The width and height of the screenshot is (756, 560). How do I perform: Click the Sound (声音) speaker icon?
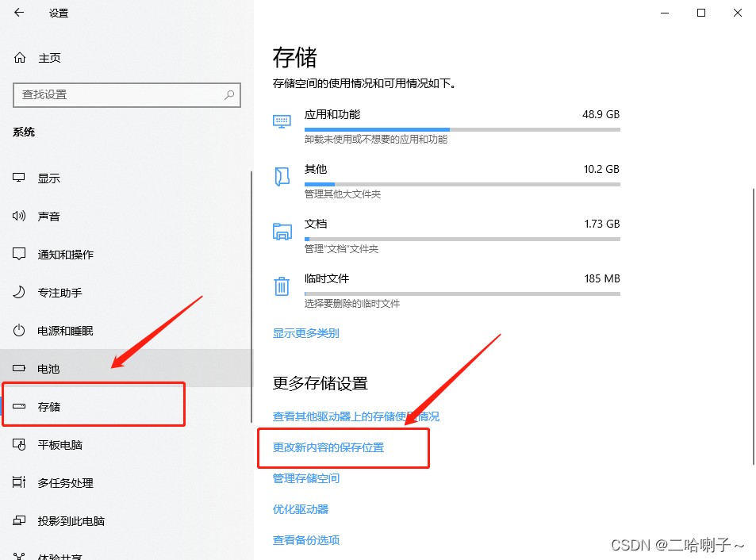click(x=20, y=217)
